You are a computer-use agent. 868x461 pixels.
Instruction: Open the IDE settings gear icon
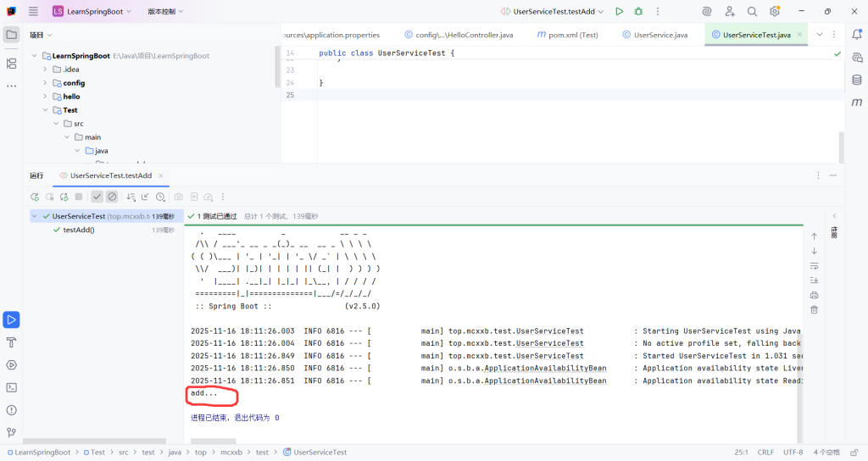click(x=774, y=11)
